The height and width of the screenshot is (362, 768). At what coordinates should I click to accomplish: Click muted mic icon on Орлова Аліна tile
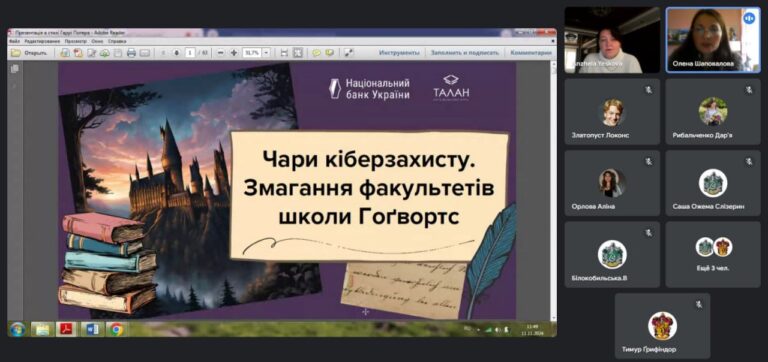coord(648,161)
